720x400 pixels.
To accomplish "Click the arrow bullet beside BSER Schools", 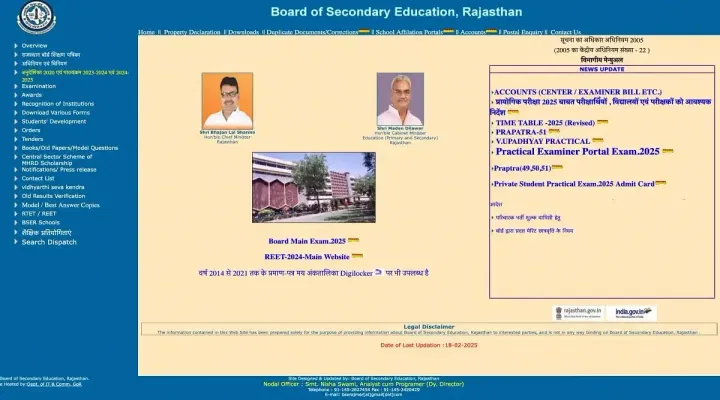I will tap(16, 223).
